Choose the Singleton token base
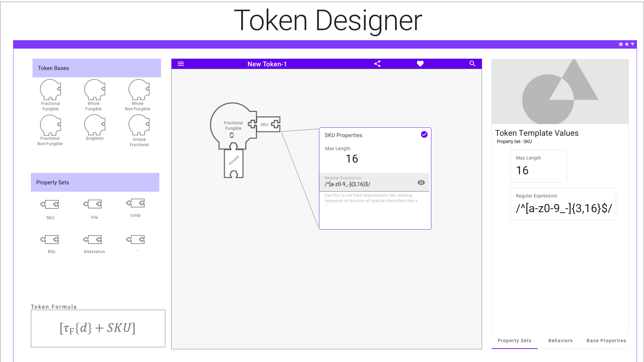Screen dimensions: 644x362 click(x=95, y=125)
